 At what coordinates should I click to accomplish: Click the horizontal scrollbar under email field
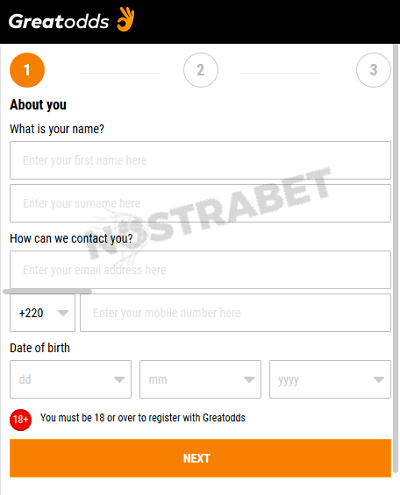tap(47, 291)
